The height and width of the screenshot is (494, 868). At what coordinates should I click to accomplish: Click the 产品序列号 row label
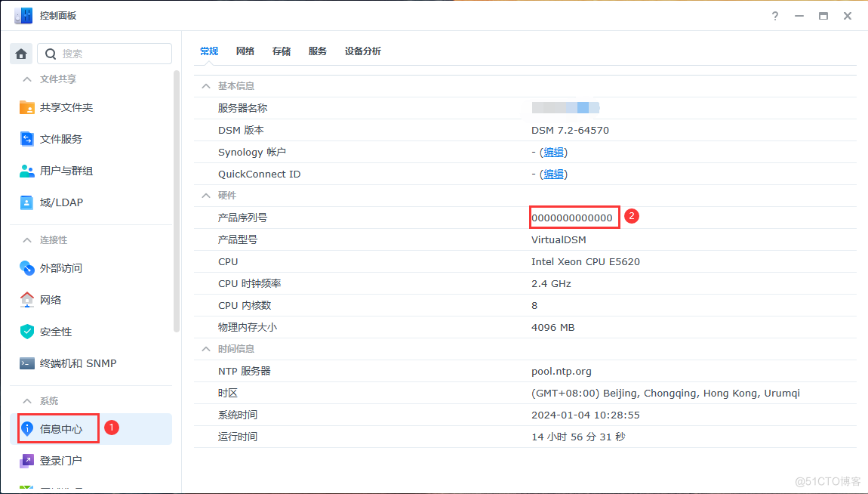tap(242, 218)
